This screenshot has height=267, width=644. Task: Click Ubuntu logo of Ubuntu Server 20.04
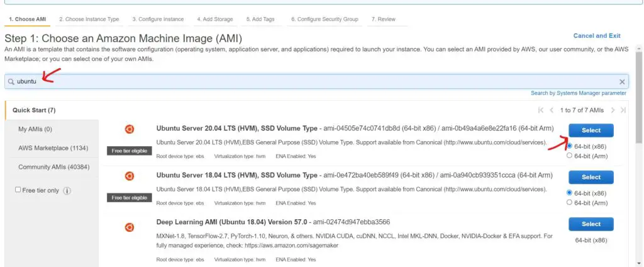(130, 129)
